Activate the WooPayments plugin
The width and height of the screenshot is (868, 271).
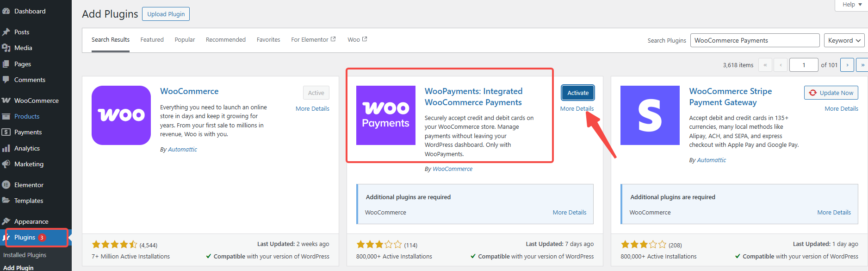[578, 93]
